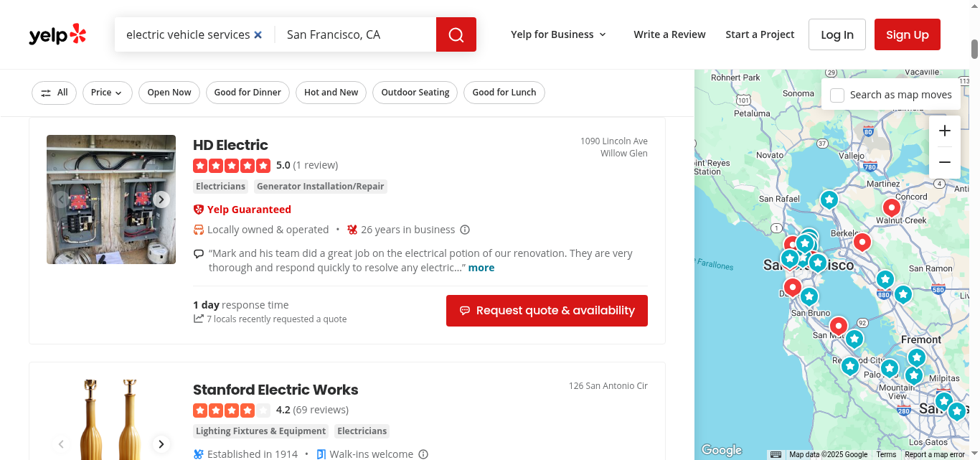980x460 pixels.
Task: Zoom out of the map with the minus button
Action: (x=945, y=162)
